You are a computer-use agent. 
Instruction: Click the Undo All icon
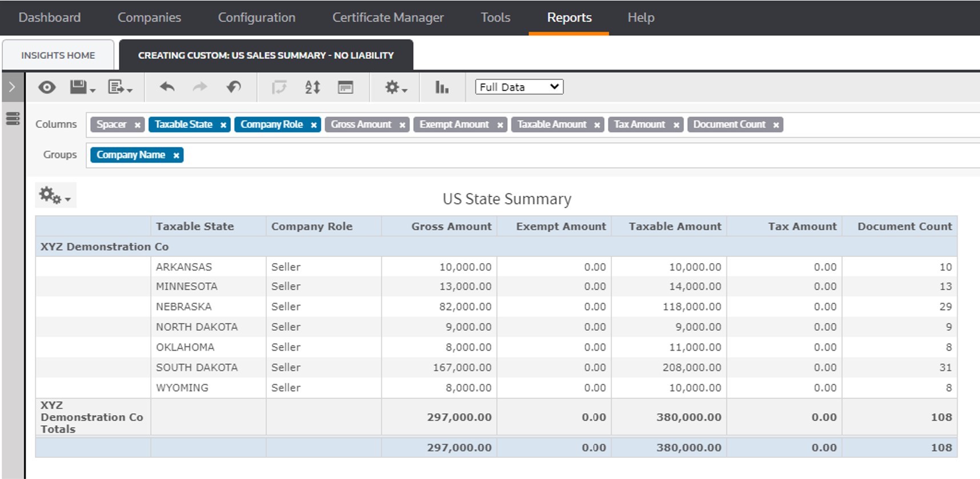234,87
